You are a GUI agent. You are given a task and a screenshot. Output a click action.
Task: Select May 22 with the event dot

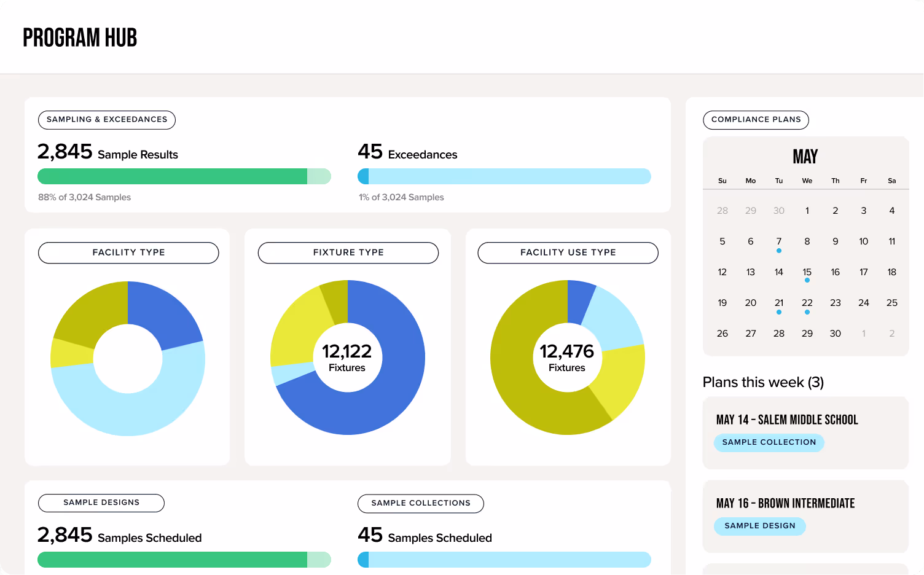click(807, 303)
